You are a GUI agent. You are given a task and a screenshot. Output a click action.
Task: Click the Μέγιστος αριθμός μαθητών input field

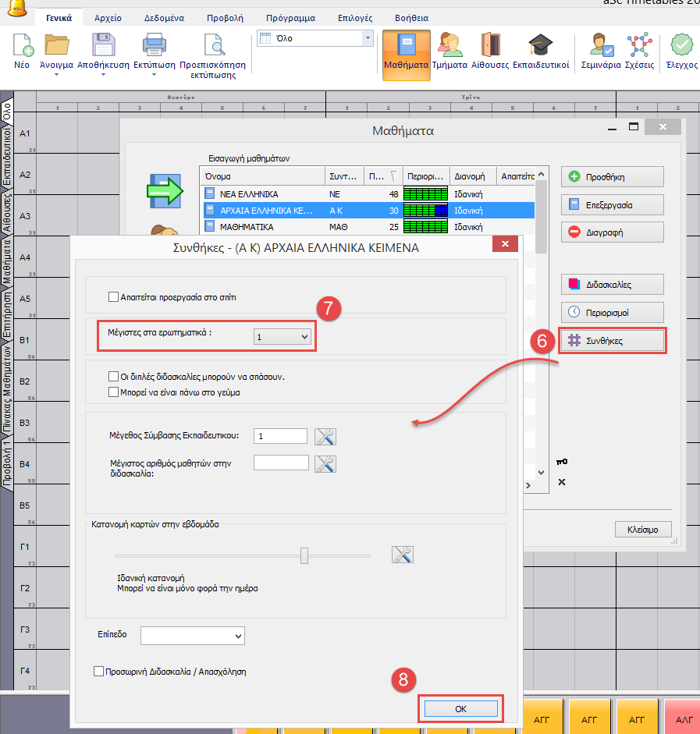pos(281,463)
